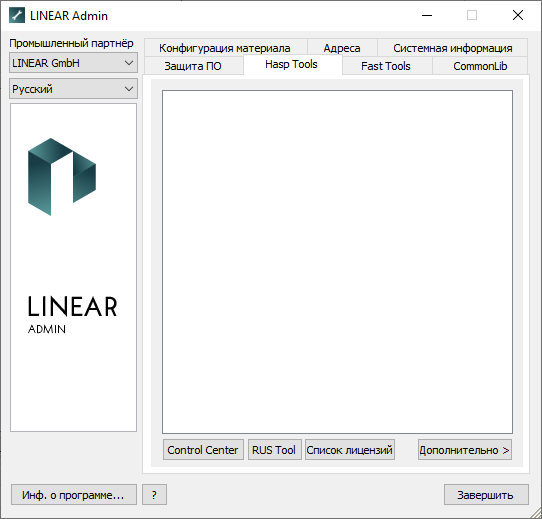Launch Control Center button

click(x=203, y=450)
